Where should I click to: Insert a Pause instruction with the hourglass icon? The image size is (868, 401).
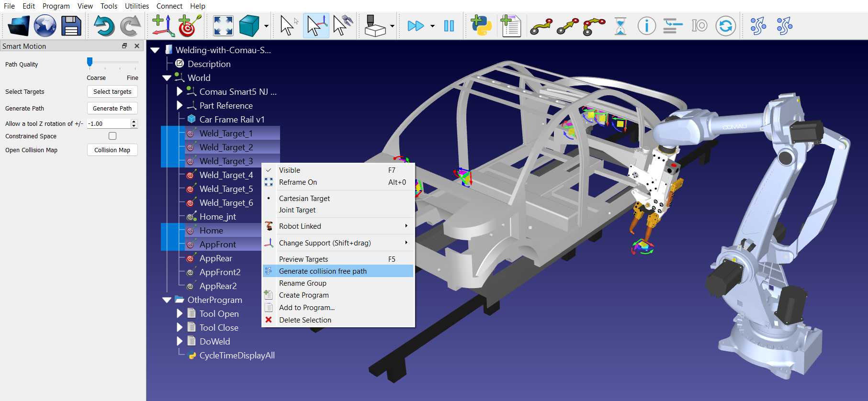(620, 26)
